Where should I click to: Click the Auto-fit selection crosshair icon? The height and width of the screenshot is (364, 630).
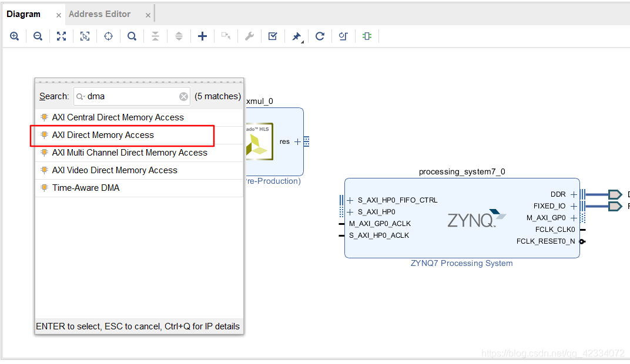[109, 36]
